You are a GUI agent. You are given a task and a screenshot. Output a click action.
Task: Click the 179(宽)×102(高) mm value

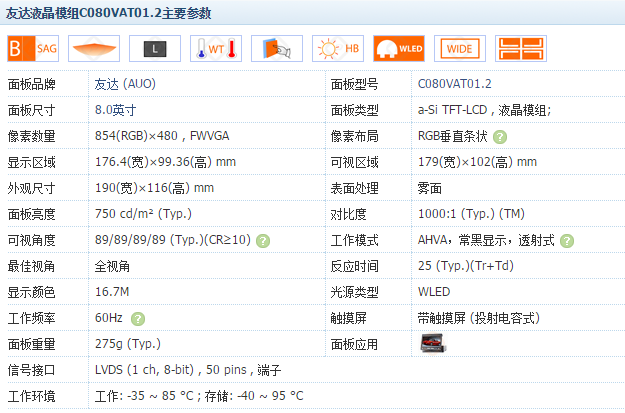tap(477, 162)
